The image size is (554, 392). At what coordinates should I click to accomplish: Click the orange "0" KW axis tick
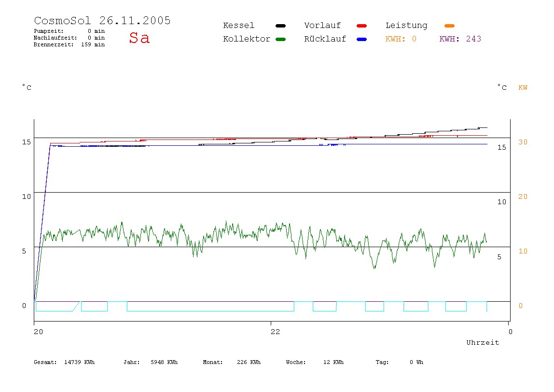pos(520,306)
